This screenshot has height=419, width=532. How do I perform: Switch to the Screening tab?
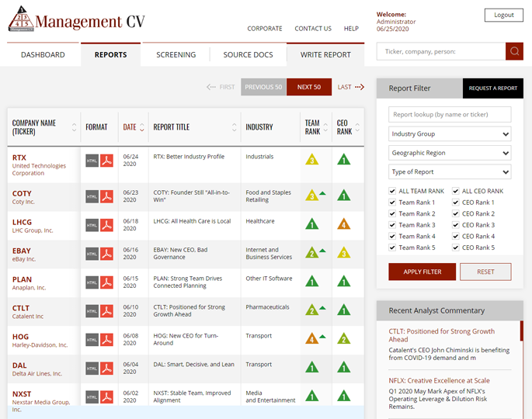point(176,54)
